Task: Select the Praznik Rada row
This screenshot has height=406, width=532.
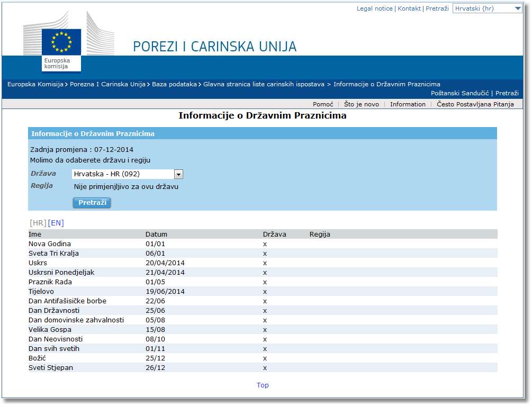Action: pos(263,282)
